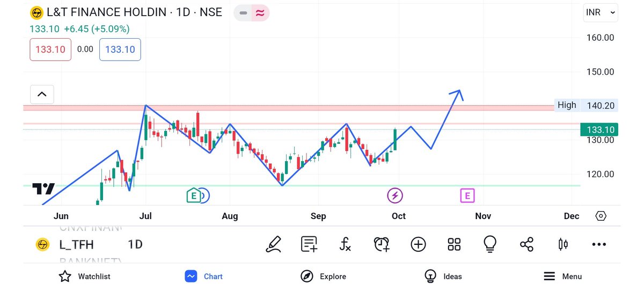Click the purple lightning event marker
The width and height of the screenshot is (644, 290).
[x=395, y=195]
